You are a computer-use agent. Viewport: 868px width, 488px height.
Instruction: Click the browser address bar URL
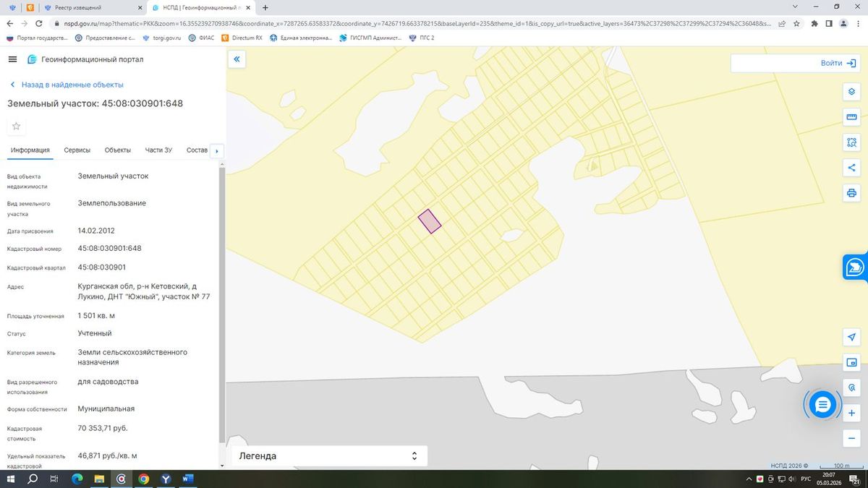click(417, 23)
